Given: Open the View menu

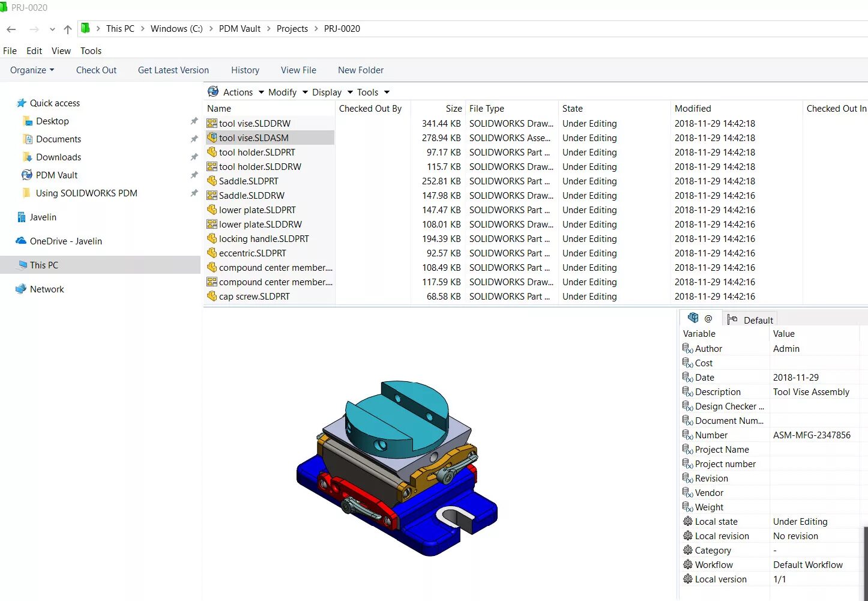Looking at the screenshot, I should click(61, 50).
